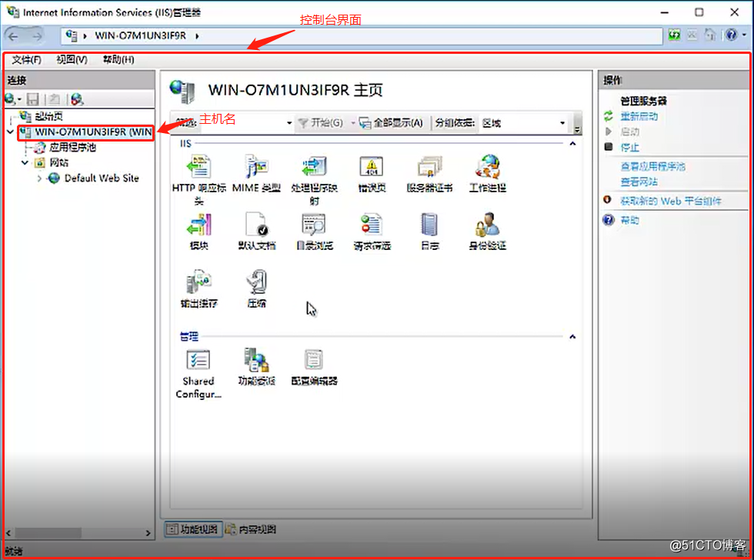Image resolution: width=754 pixels, height=560 pixels.
Task: Open the MIME 类型 feature
Action: (256, 174)
